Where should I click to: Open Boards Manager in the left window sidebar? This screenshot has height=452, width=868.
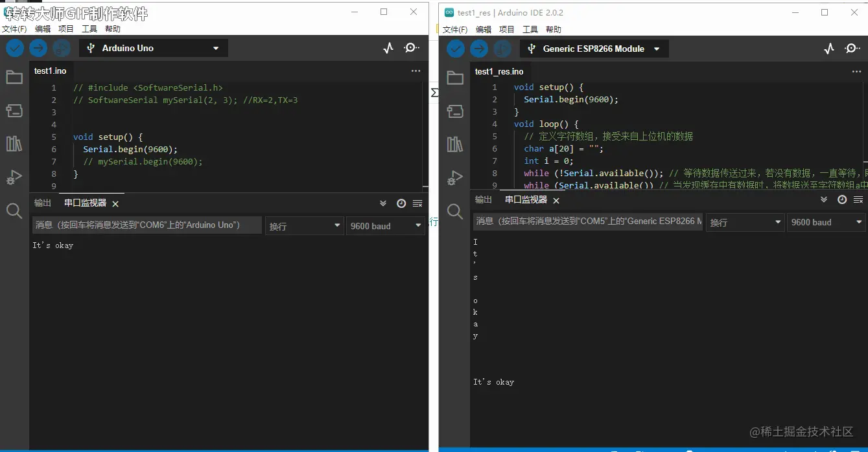(14, 111)
